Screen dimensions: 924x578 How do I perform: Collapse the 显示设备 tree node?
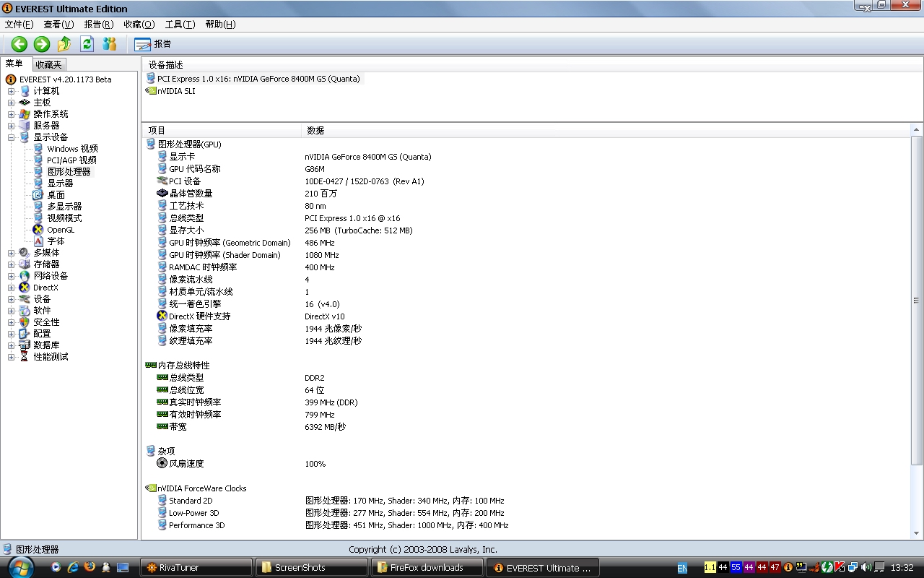pyautogui.click(x=11, y=137)
